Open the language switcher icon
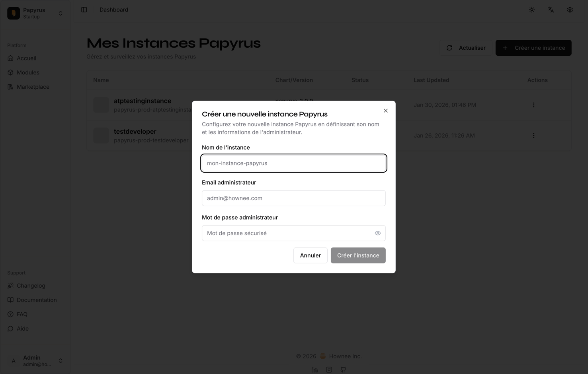The height and width of the screenshot is (374, 588). 551,9
